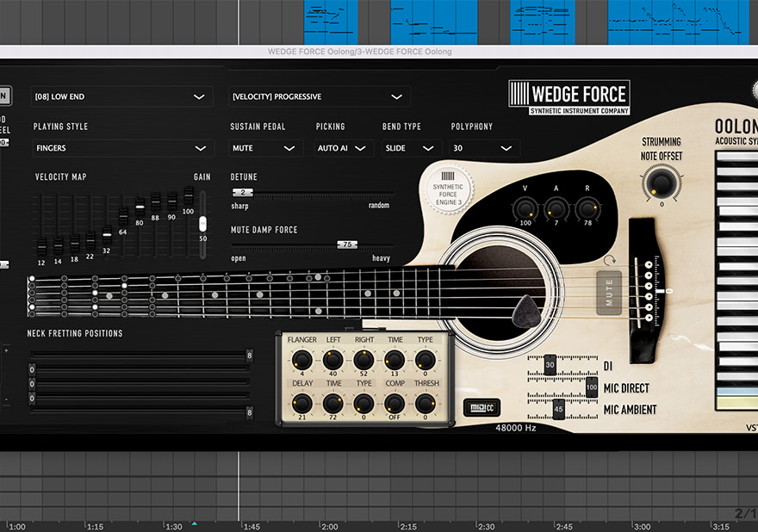Click the velocity map fader labeled 80

[x=140, y=207]
